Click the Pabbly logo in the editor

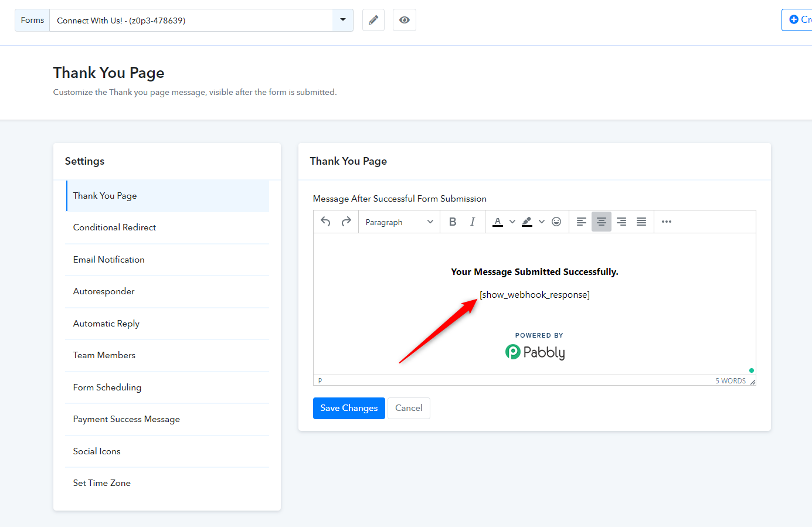[535, 352]
